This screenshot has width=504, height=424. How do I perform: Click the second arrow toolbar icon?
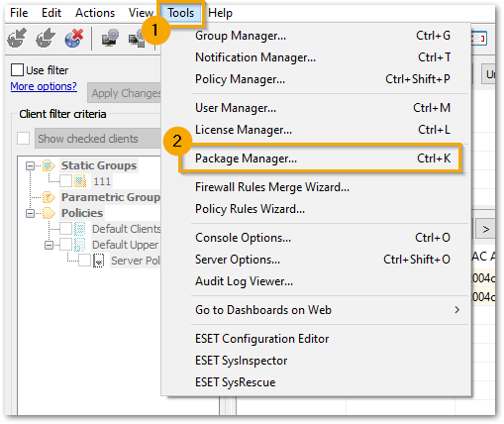click(46, 38)
